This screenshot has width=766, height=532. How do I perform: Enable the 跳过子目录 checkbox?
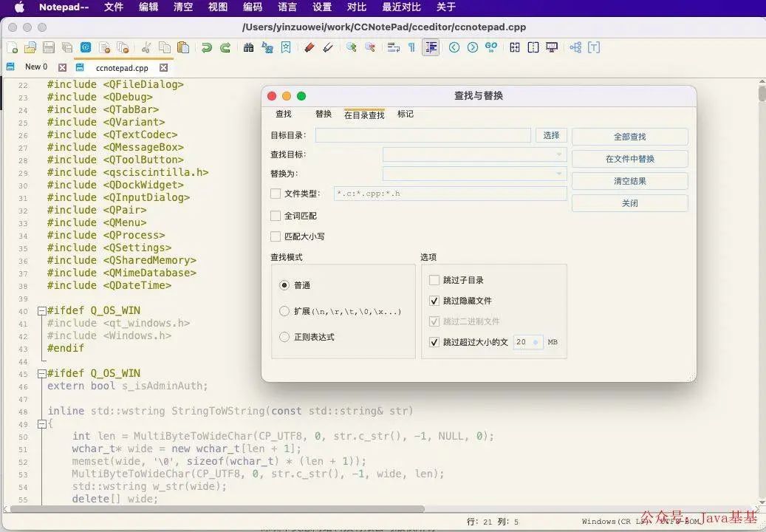tap(434, 280)
